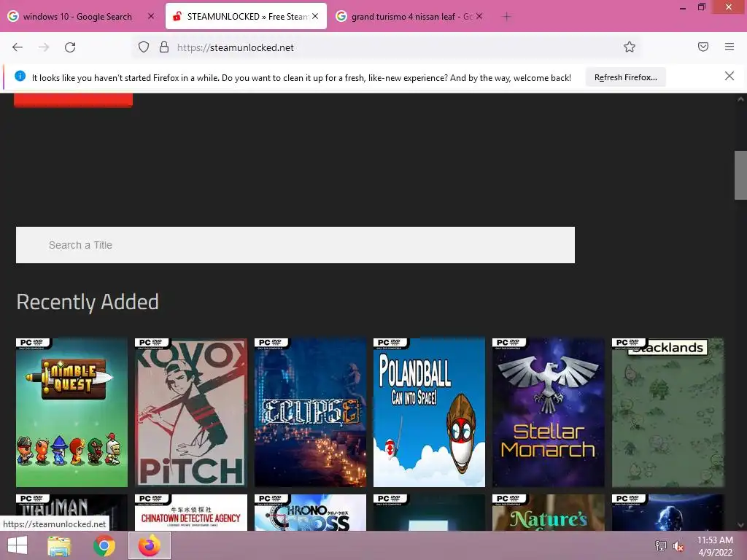Reload the current page
Viewport: 747px width, 560px height.
[x=70, y=47]
